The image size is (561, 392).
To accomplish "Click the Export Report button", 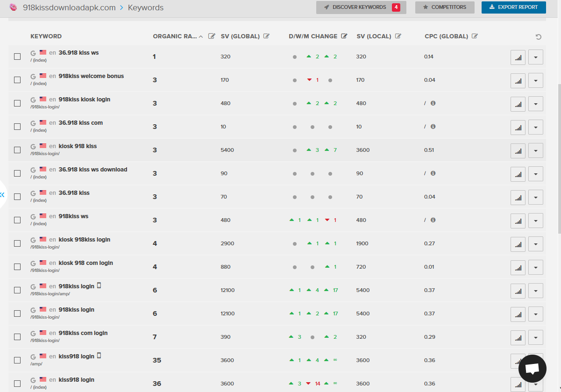I will [513, 7].
